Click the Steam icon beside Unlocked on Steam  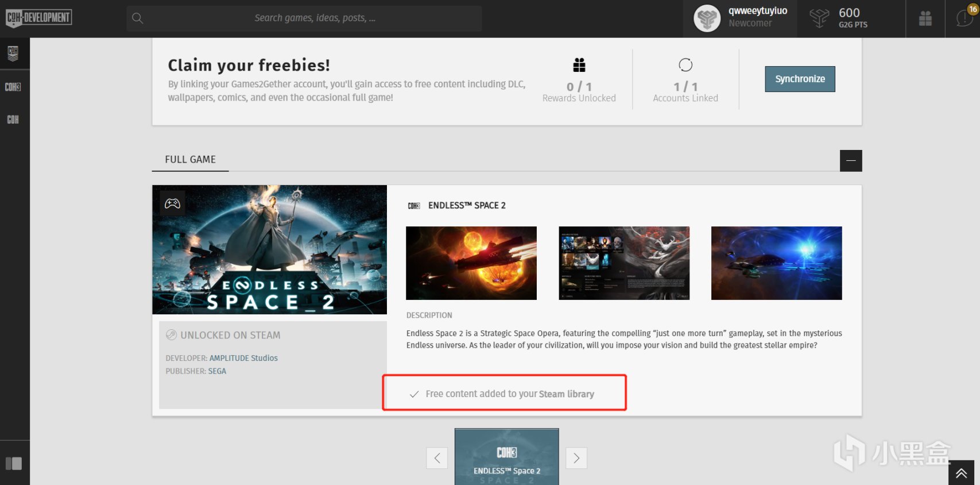click(171, 334)
